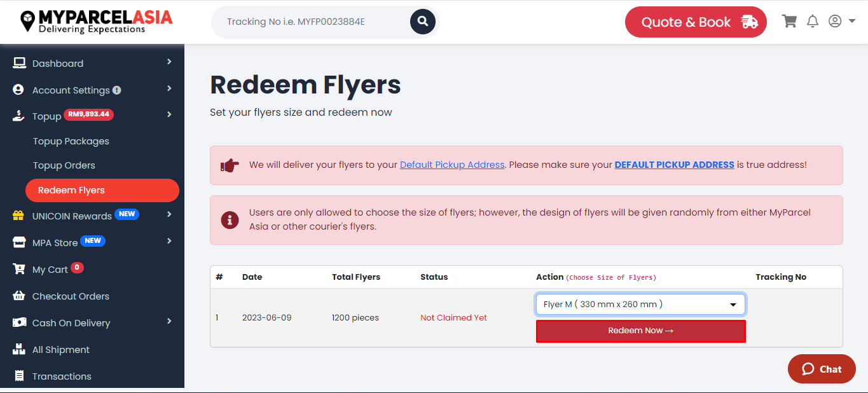
Task: Open the Chat button
Action: (x=822, y=369)
